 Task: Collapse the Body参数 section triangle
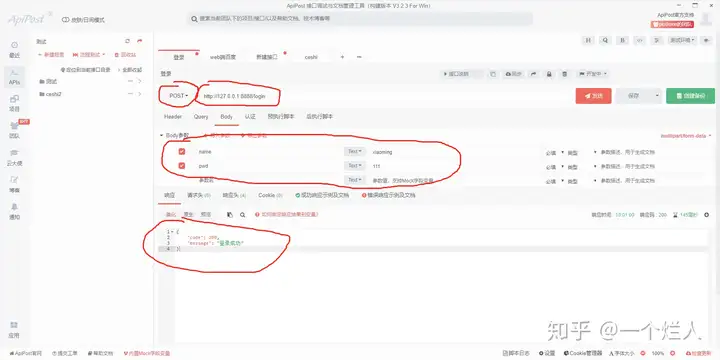click(x=161, y=136)
